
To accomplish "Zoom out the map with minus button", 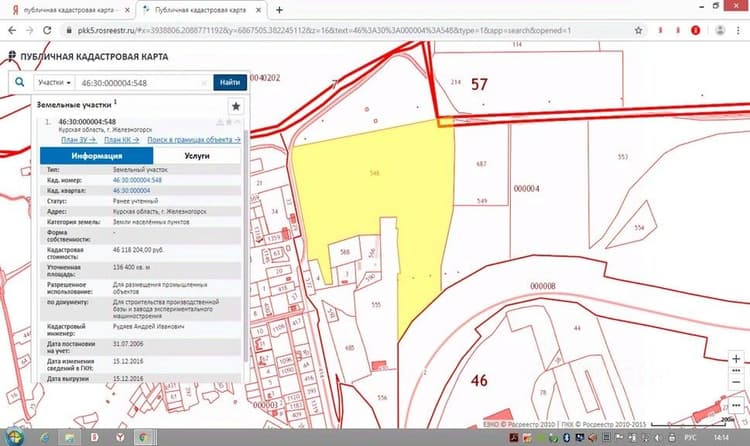I will [x=736, y=382].
